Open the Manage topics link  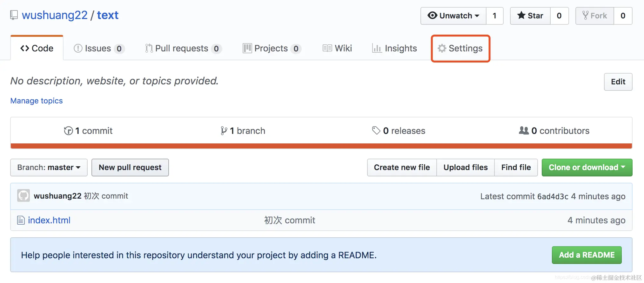pyautogui.click(x=37, y=101)
